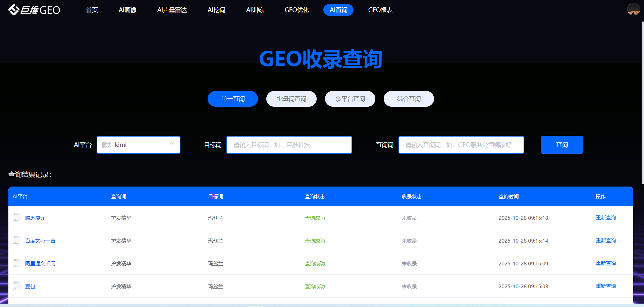
Task: Click the 巨推GEO logo
Action: coord(34,10)
